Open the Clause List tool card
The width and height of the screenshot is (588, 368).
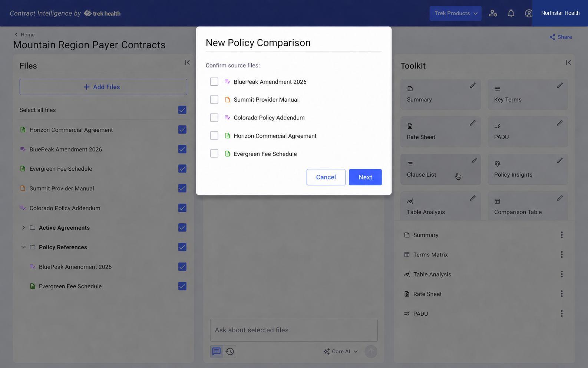pos(441,170)
